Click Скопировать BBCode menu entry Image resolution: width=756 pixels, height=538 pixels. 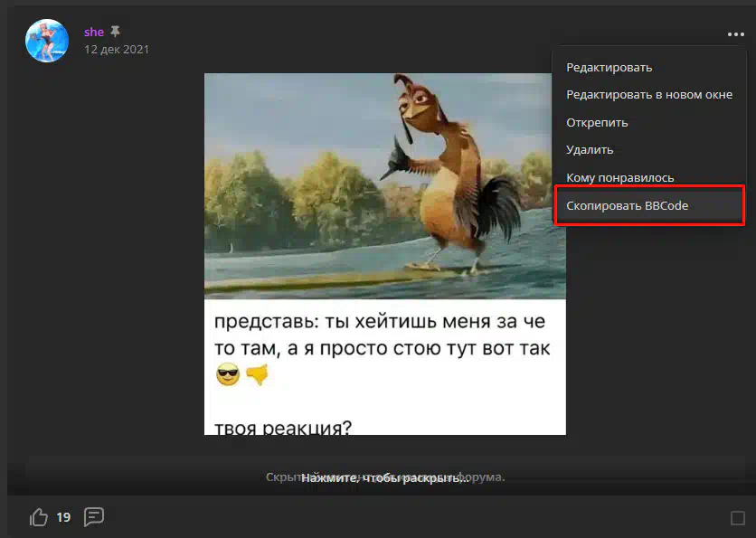point(649,205)
